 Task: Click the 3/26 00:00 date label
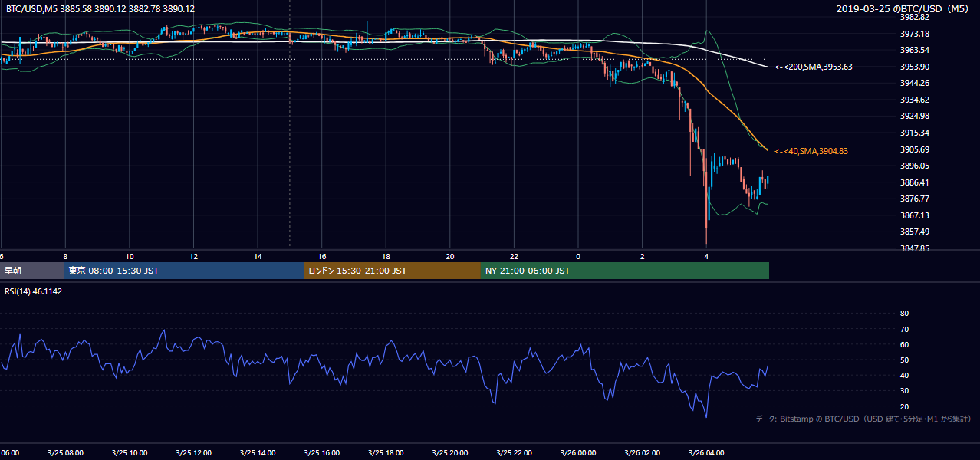pyautogui.click(x=578, y=453)
